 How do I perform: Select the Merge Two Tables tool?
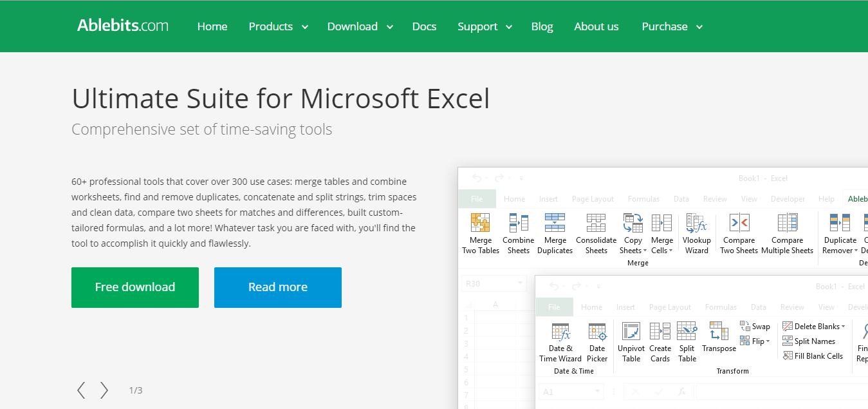pyautogui.click(x=481, y=233)
